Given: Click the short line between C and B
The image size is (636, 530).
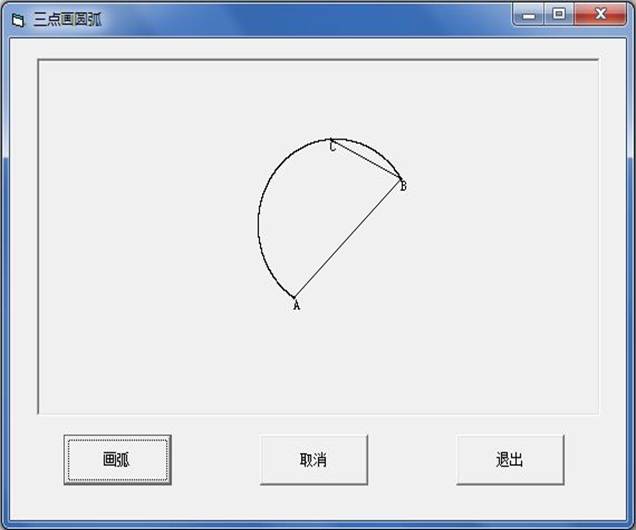Looking at the screenshot, I should [366, 159].
